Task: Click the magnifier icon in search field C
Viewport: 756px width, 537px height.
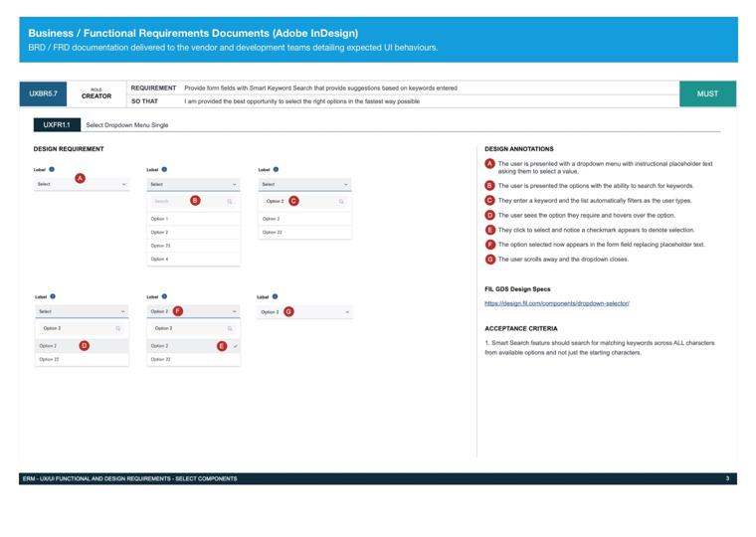Action: [341, 202]
